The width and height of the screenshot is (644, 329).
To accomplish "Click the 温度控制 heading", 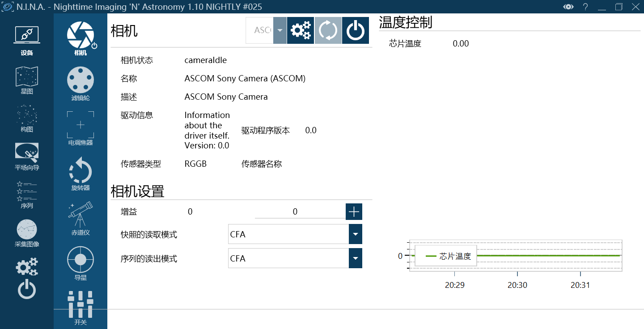I will pyautogui.click(x=406, y=22).
